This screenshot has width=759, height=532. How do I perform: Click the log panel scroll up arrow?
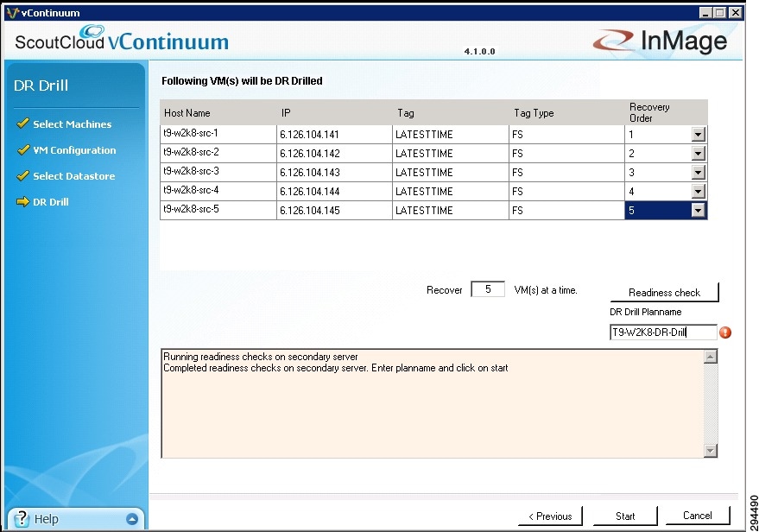click(x=710, y=357)
